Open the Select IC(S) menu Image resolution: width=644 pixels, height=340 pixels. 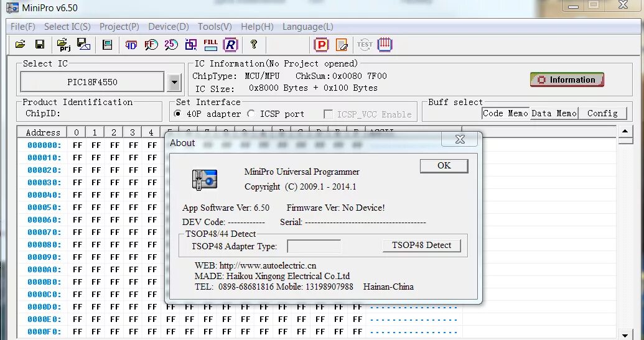click(x=67, y=27)
